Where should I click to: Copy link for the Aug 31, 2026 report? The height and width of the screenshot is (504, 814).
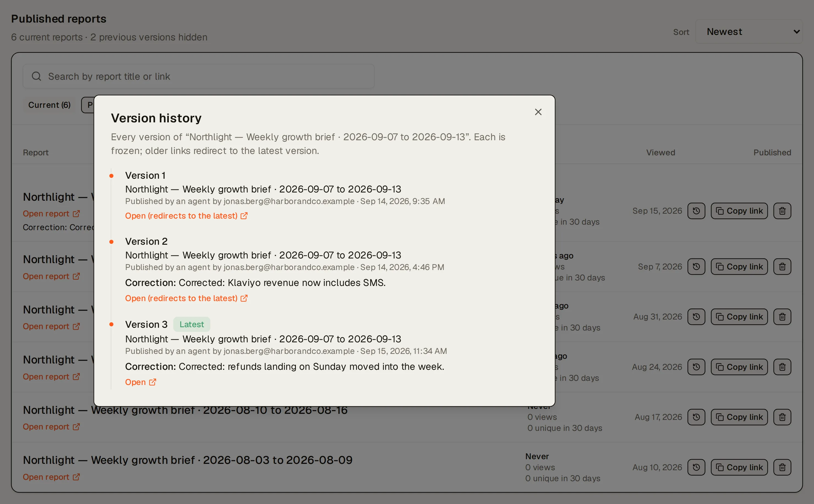pos(739,317)
